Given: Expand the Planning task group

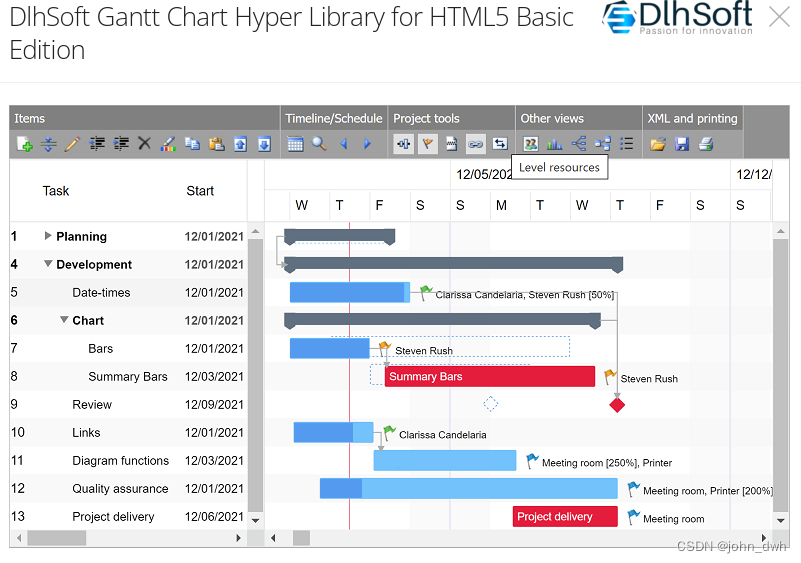Looking at the screenshot, I should tap(48, 236).
